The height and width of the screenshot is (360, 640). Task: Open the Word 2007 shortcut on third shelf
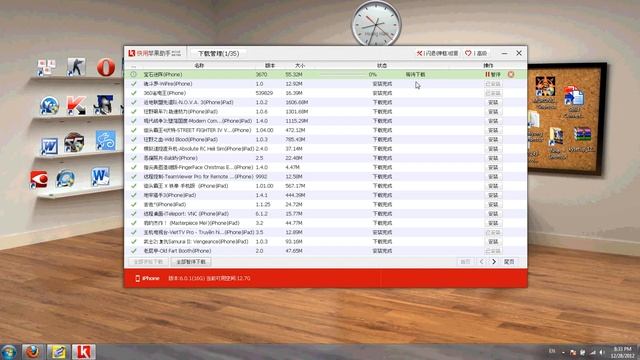coord(49,146)
